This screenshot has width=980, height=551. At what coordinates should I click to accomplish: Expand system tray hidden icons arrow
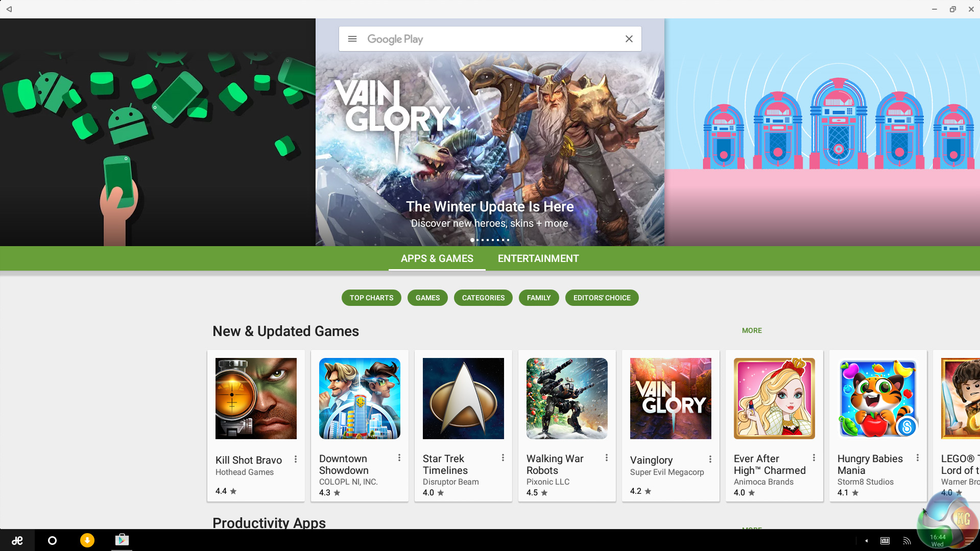coord(867,541)
